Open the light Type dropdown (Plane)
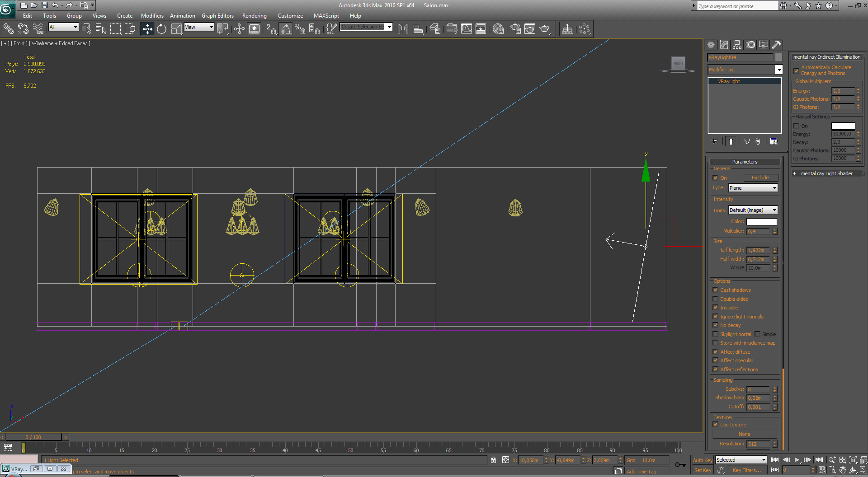868x477 pixels. pos(753,188)
